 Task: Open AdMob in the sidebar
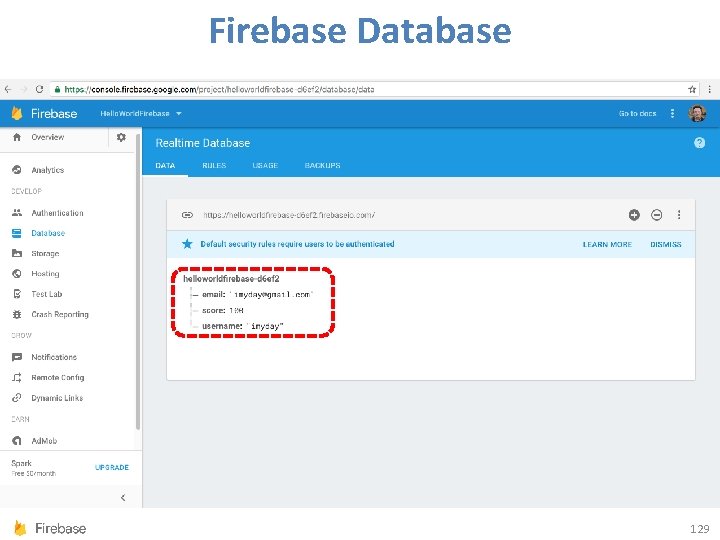(x=44, y=441)
